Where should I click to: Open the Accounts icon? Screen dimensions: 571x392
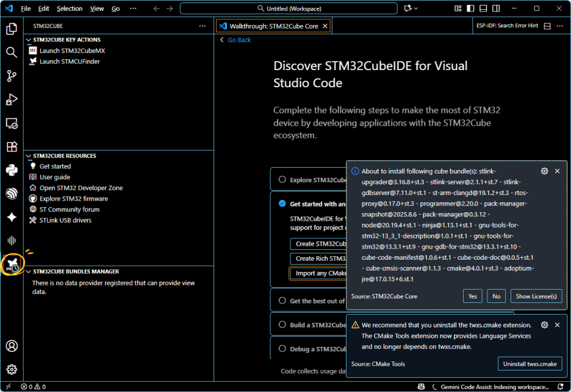coord(12,346)
